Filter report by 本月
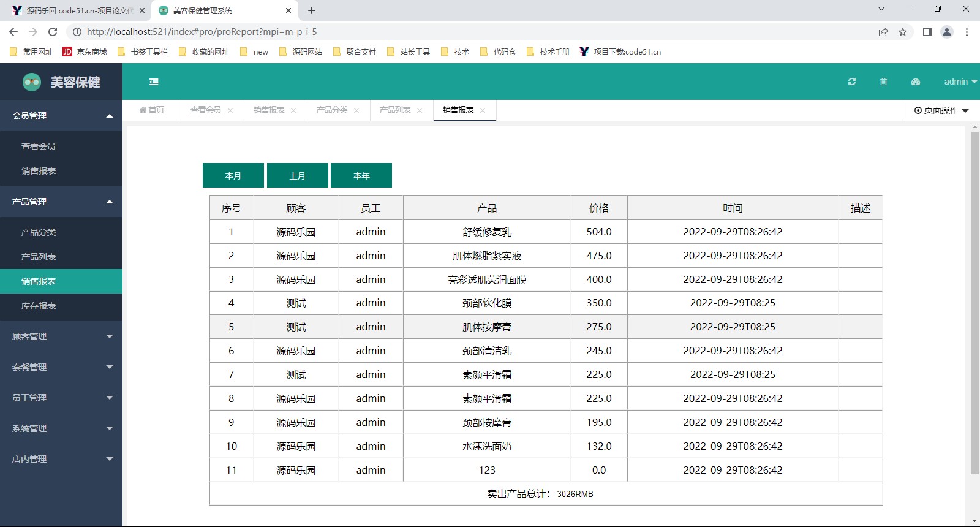Viewport: 980px width, 527px height. coord(233,175)
